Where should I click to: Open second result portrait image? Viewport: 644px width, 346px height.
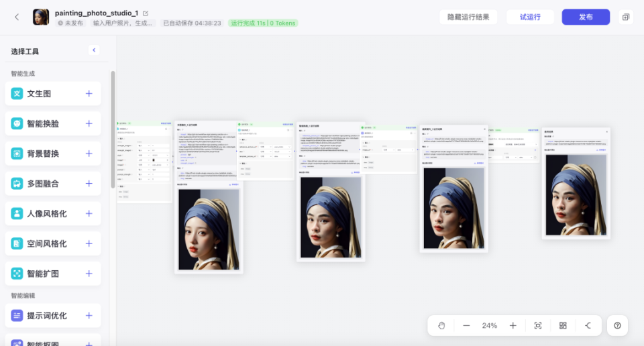[x=331, y=217]
